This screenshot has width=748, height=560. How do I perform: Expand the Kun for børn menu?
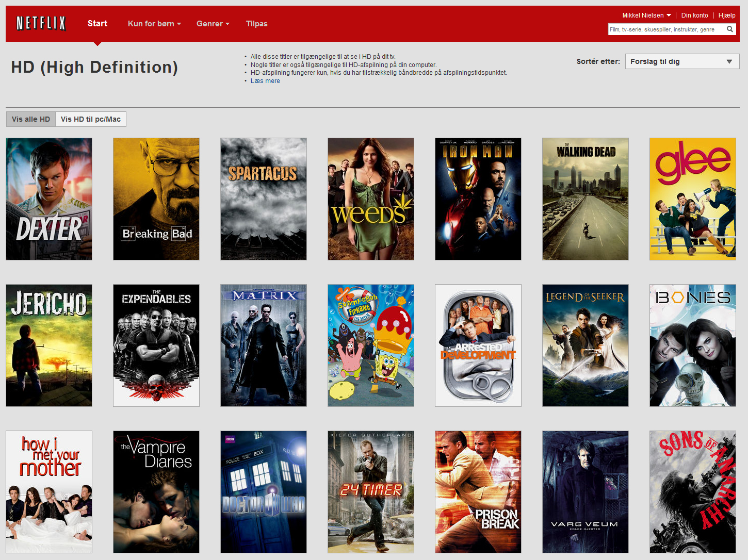tap(154, 24)
